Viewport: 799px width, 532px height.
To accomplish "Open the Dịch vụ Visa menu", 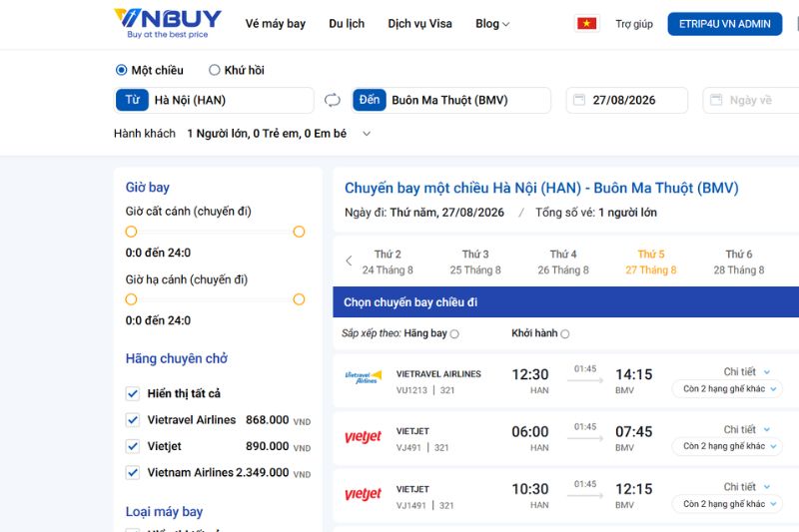I will 419,23.
